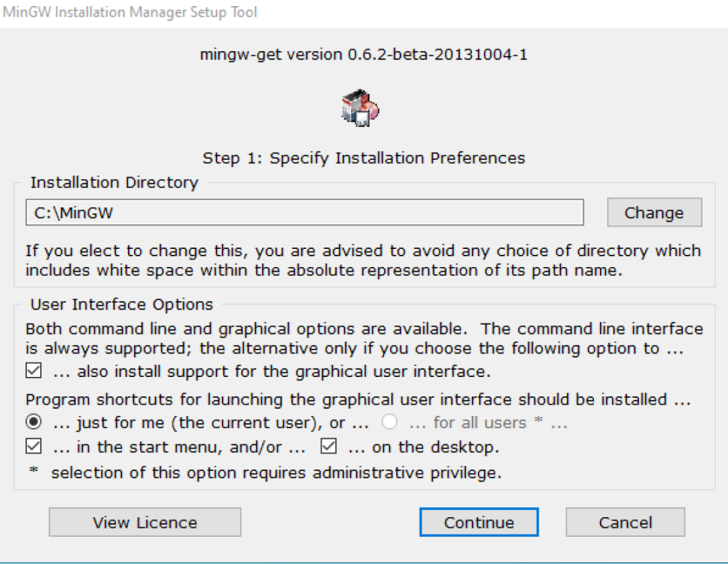Click the C:\MinGW directory path field
Viewport: 728px width, 564px height.
303,212
